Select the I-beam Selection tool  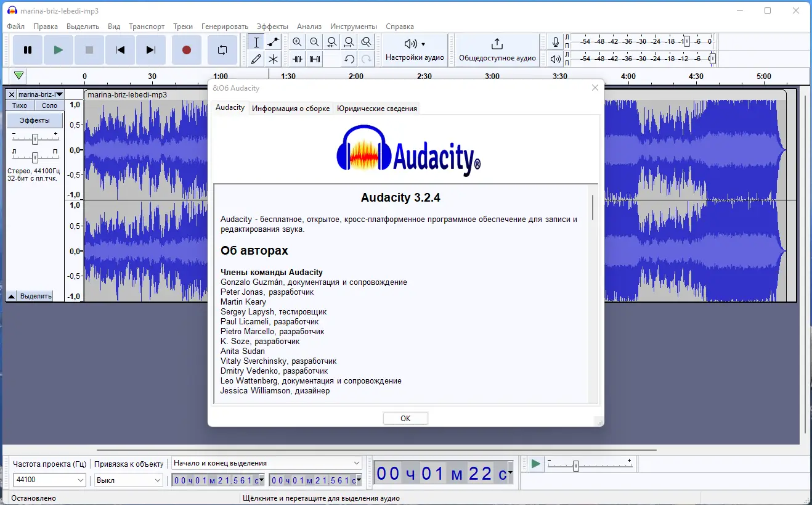tap(256, 42)
